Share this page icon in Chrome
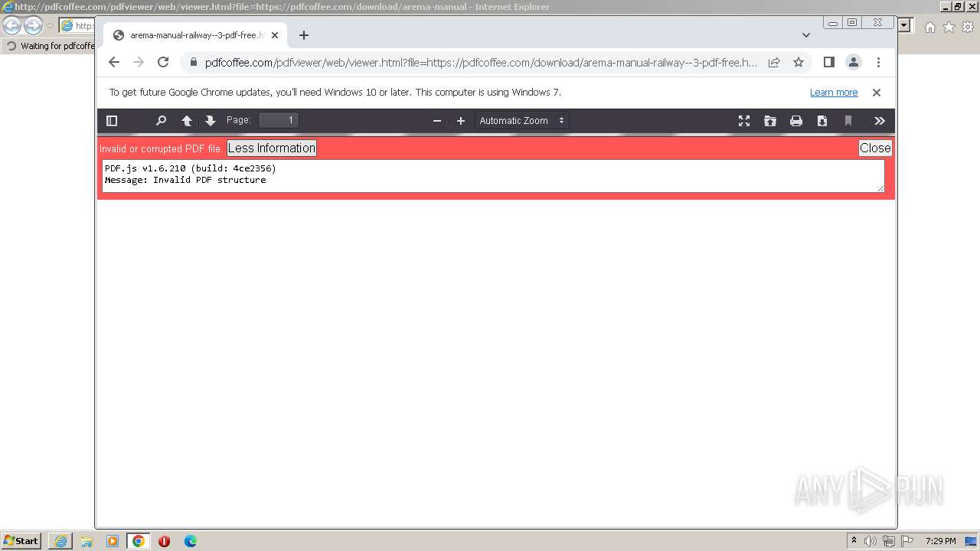 point(774,63)
